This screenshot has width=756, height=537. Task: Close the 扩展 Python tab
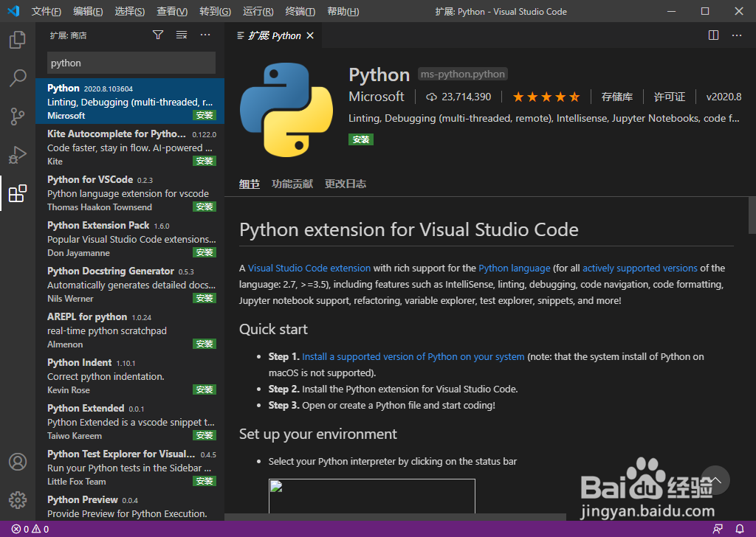pyautogui.click(x=310, y=35)
